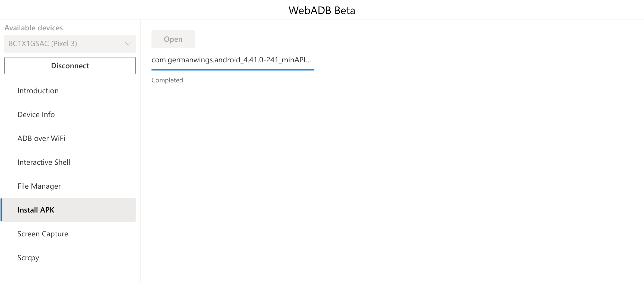Screen dimensions: 644x283
Task: Click the Disconnect button
Action: pos(70,66)
